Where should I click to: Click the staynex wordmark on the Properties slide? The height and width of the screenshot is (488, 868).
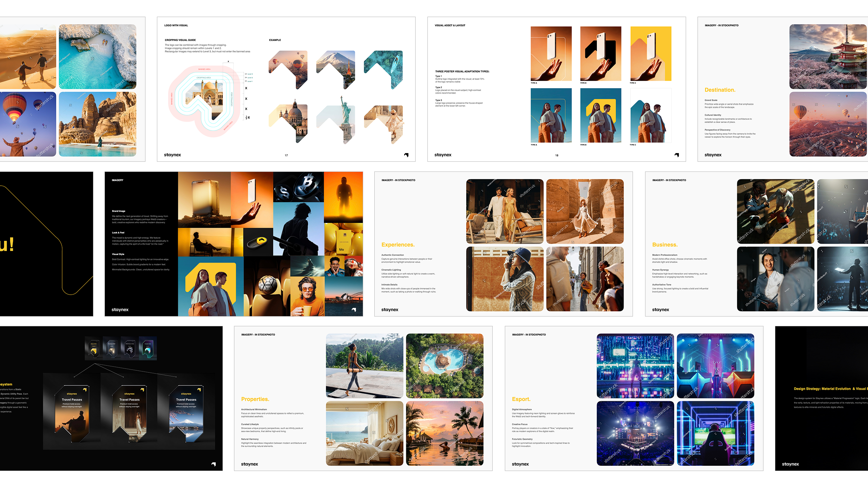250,464
